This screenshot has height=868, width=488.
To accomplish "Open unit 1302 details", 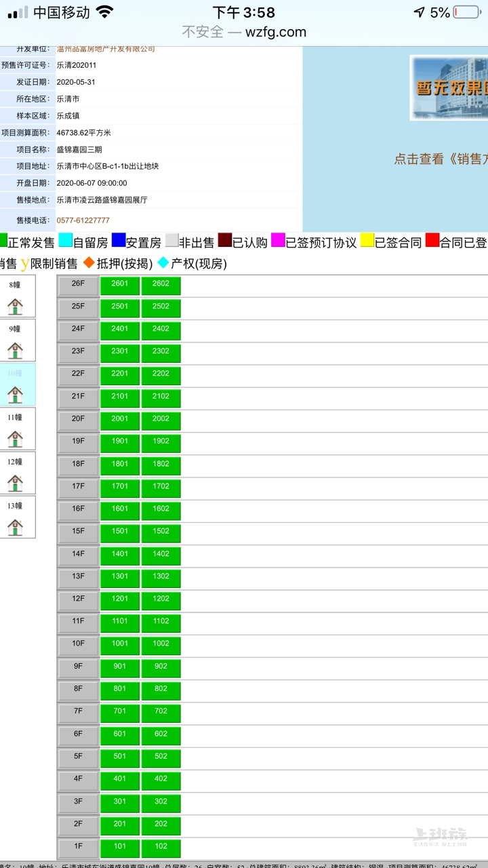I will click(x=161, y=578).
